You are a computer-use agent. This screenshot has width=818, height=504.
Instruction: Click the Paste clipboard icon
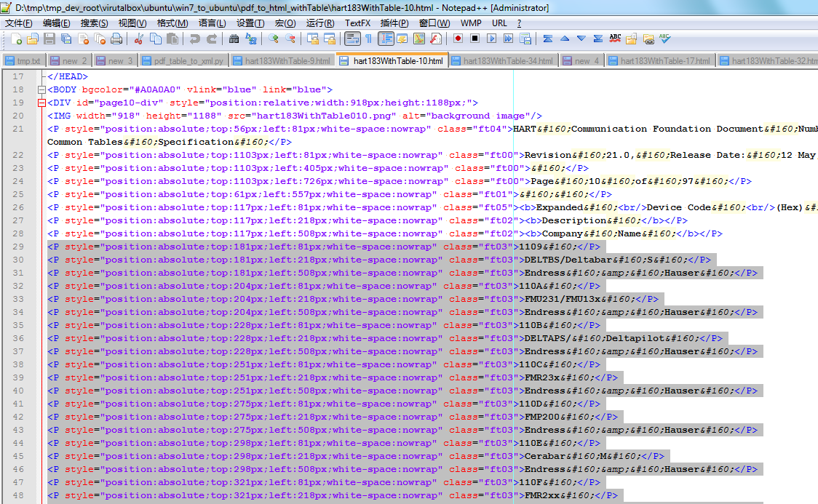click(x=172, y=39)
